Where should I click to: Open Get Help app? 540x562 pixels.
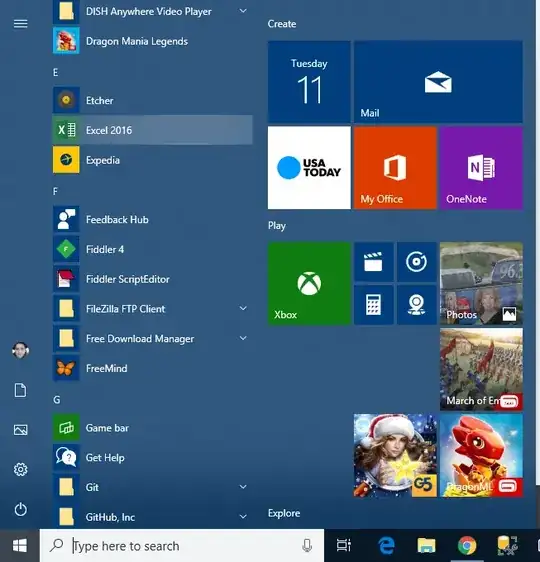(152, 457)
